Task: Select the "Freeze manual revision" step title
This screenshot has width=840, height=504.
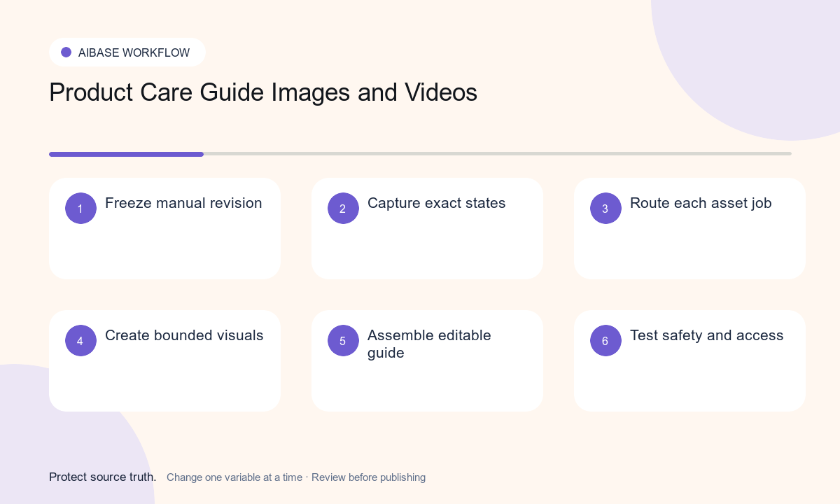Action: [183, 203]
